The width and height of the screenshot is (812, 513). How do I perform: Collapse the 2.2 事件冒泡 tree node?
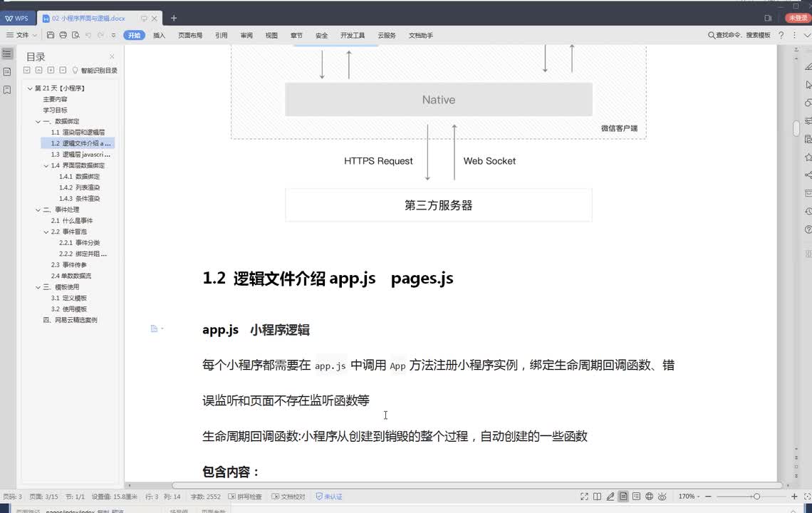coord(46,232)
